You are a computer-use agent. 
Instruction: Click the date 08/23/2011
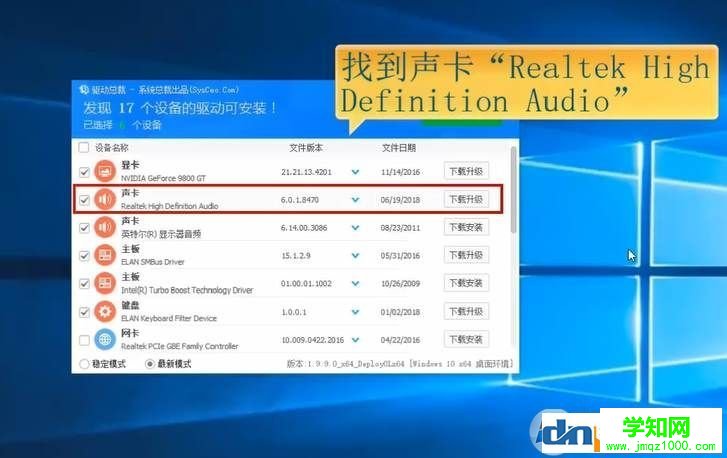(x=400, y=228)
